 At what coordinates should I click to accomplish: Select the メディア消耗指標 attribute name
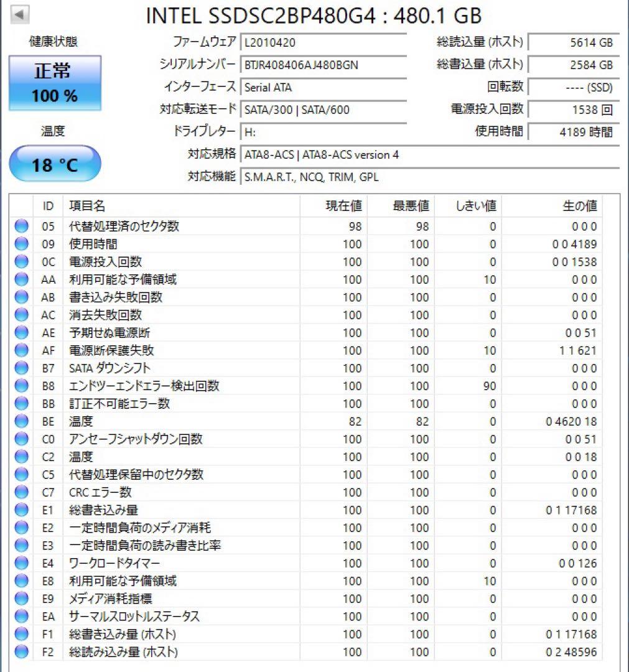coord(111,599)
